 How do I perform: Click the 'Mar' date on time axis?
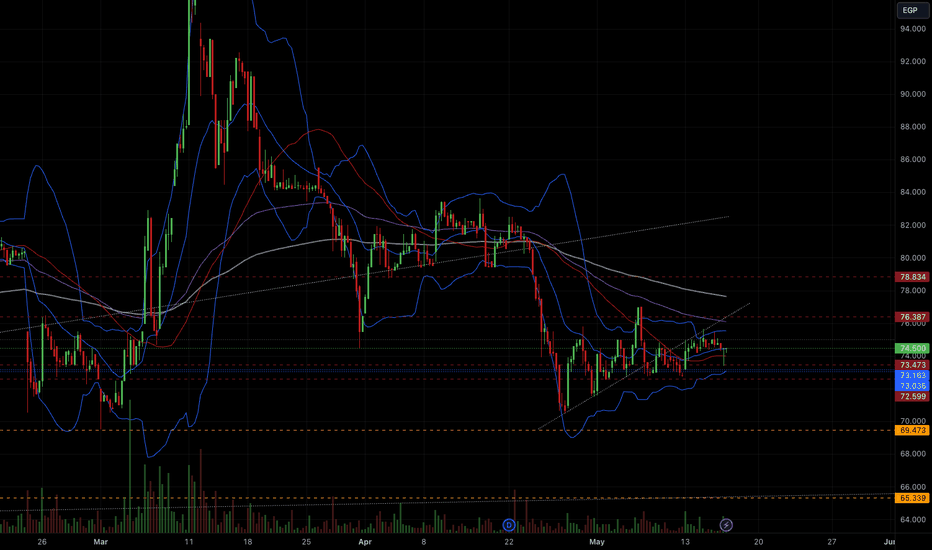pos(100,542)
